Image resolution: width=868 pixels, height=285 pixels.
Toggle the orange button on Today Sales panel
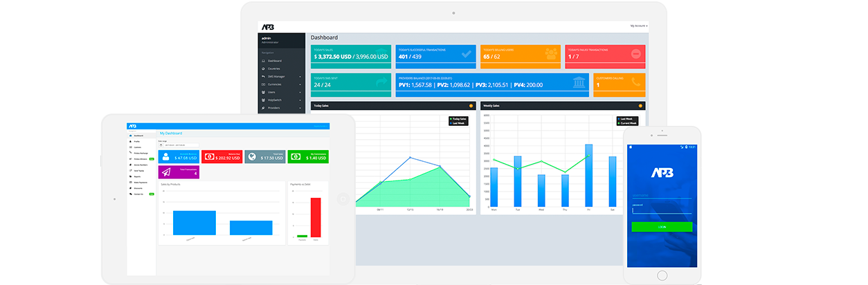click(x=471, y=106)
